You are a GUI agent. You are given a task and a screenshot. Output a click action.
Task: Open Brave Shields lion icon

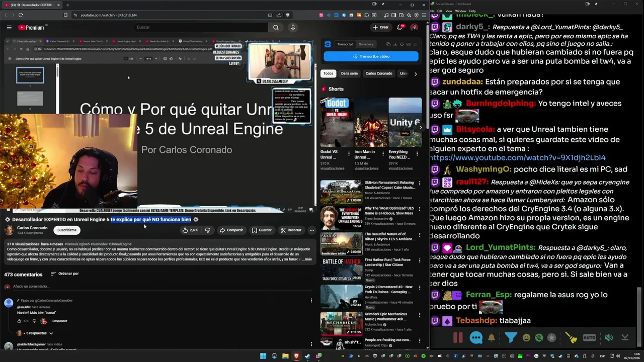[288, 15]
